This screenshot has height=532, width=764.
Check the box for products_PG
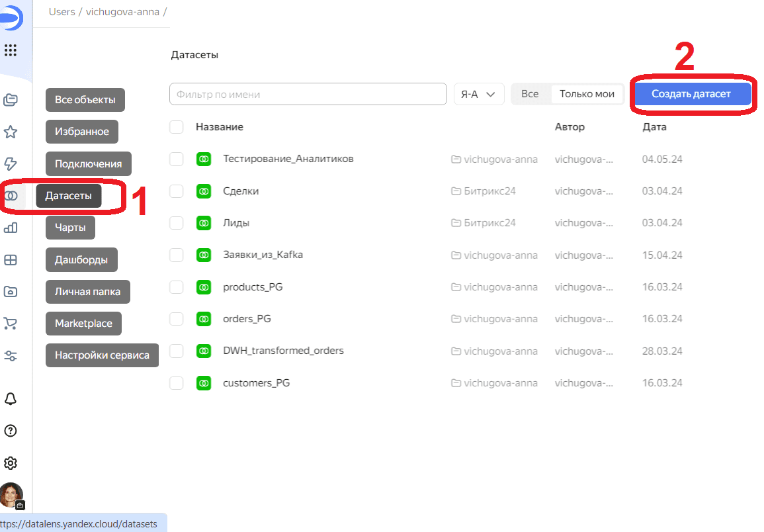click(177, 287)
